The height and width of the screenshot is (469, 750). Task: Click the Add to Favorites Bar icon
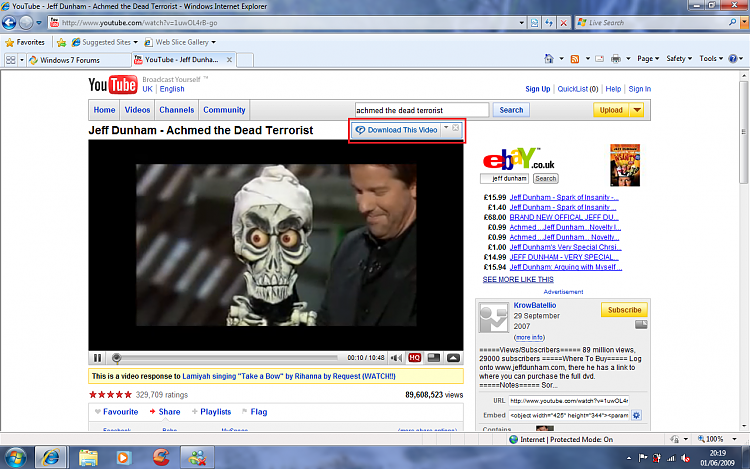61,43
